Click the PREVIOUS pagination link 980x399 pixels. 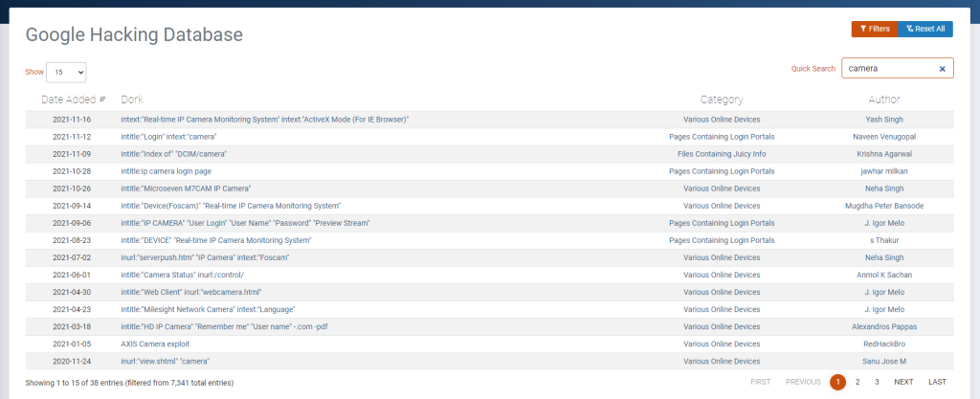(x=803, y=382)
